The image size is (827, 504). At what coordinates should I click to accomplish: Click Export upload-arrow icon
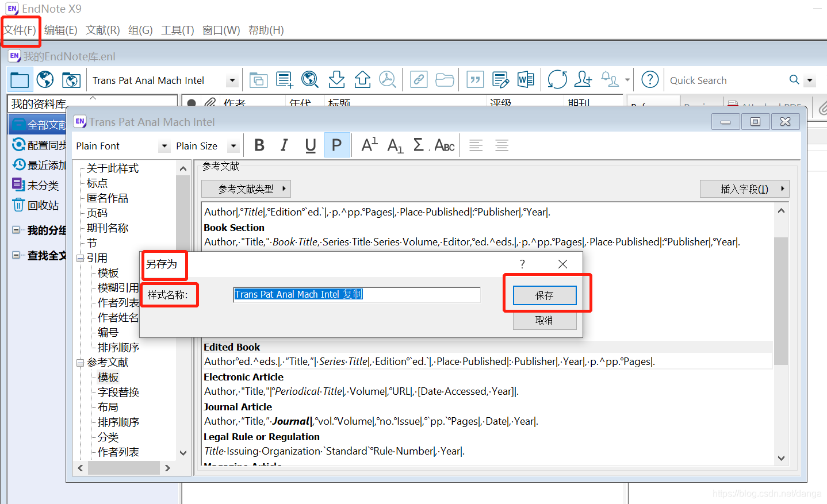(362, 80)
